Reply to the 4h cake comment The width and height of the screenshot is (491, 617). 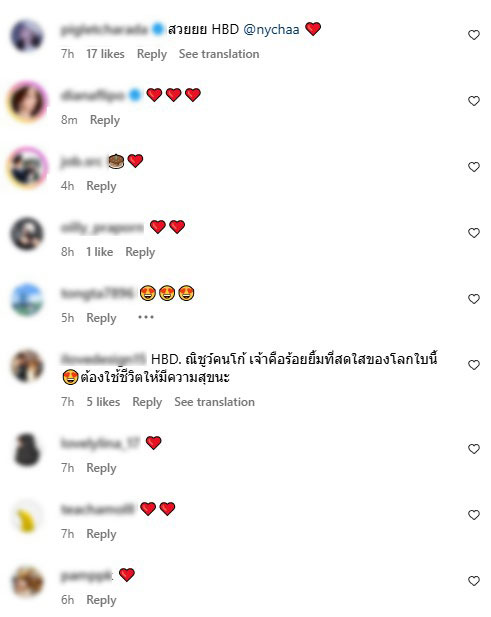coord(101,186)
